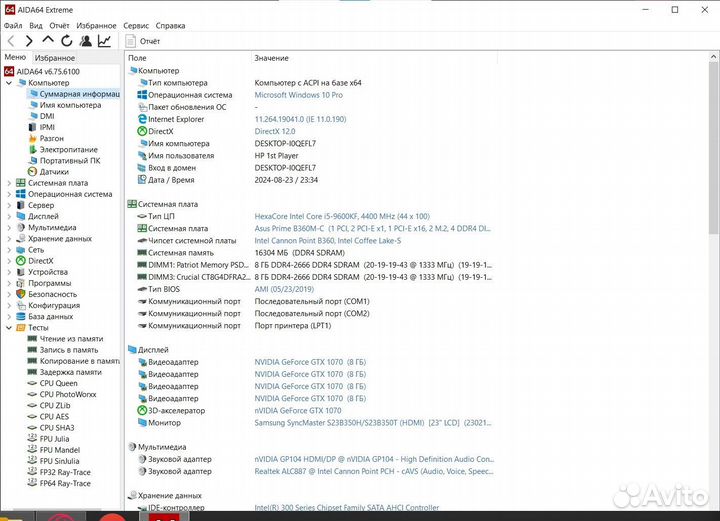Image resolution: width=720 pixels, height=521 pixels.
Task: Open the Файл menu
Action: tap(13, 26)
